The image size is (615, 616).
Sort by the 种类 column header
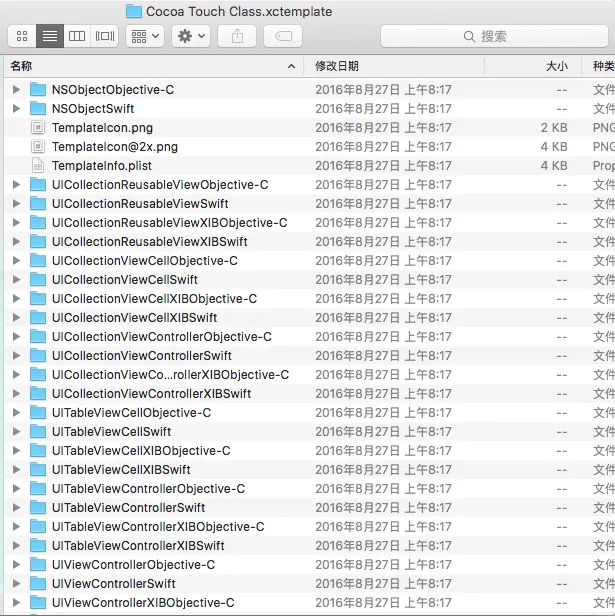point(599,66)
